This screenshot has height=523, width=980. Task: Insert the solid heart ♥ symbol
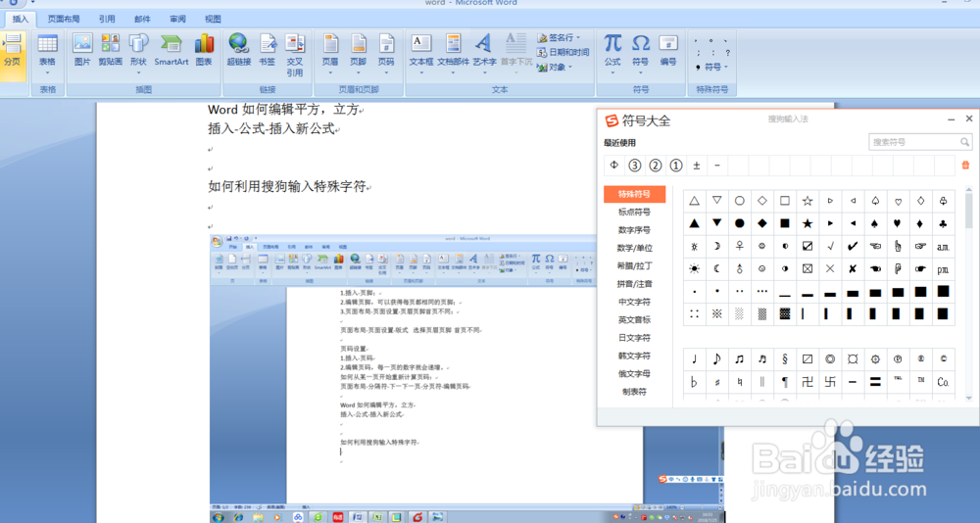(898, 223)
